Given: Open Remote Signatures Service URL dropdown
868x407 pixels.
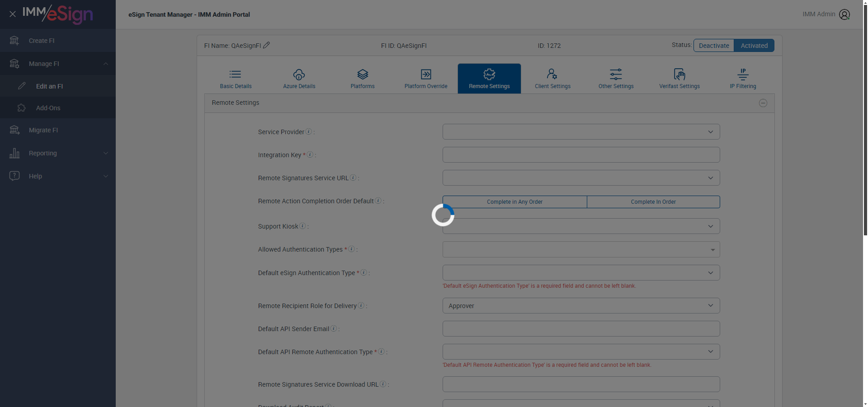Looking at the screenshot, I should tap(581, 178).
